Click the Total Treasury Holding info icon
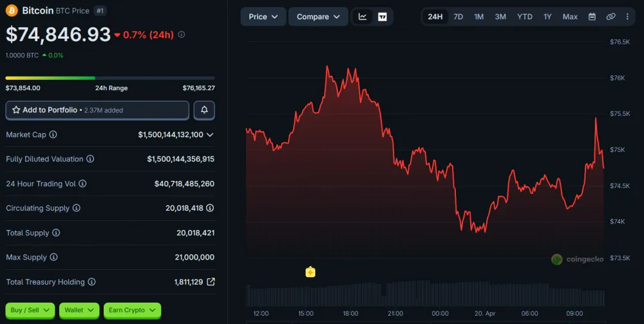Screen dimensions: 644x324 [91, 281]
